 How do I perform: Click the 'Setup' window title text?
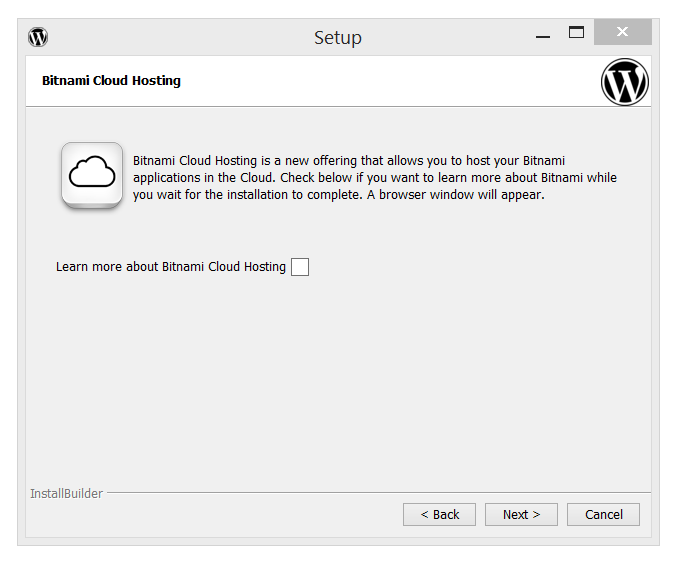[x=338, y=38]
